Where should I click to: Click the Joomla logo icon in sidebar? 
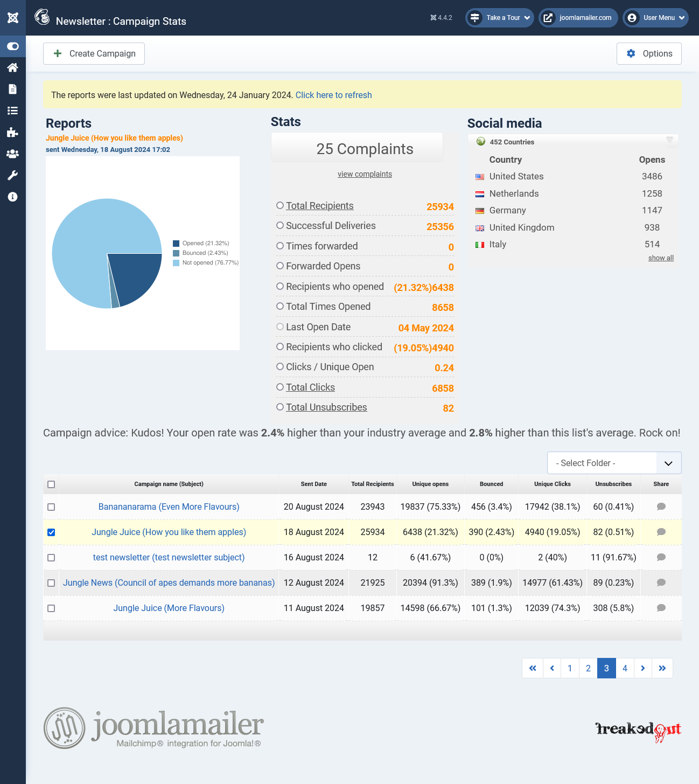point(13,18)
